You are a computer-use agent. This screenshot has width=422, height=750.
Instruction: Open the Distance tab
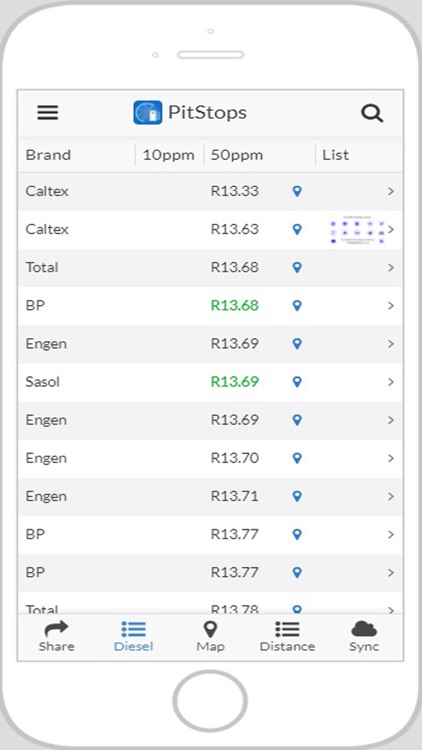coord(287,636)
